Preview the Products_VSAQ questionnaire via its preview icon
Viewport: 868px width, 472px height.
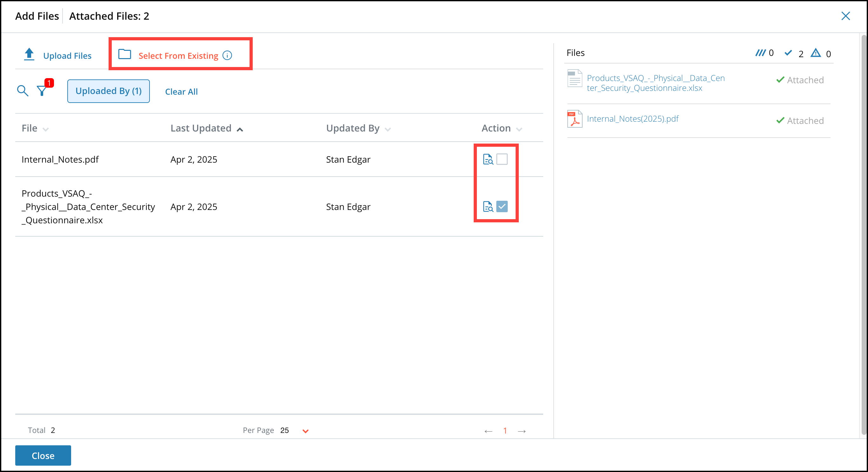click(x=488, y=206)
